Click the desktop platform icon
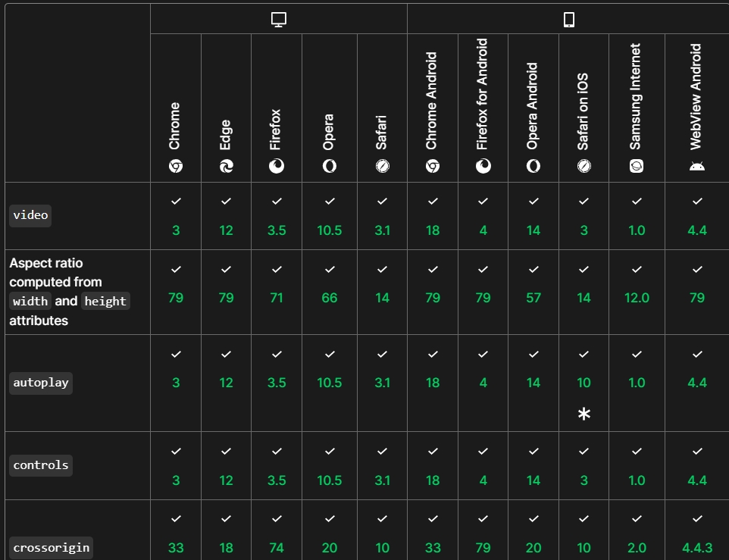 (278, 20)
